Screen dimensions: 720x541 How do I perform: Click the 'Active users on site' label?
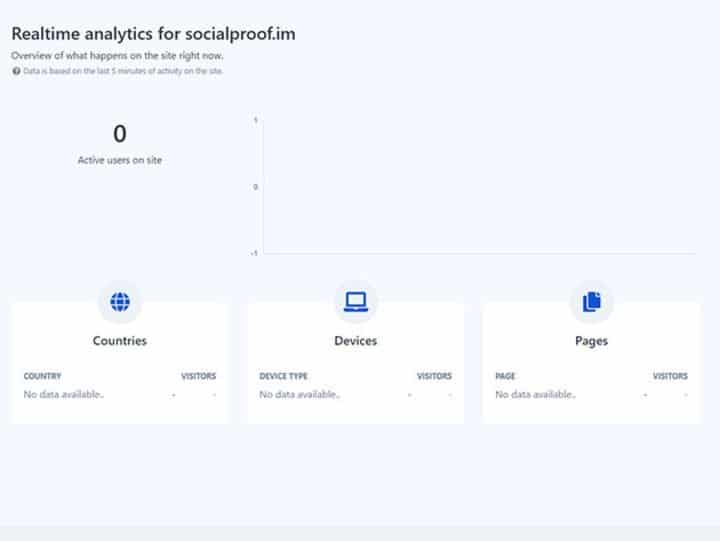coord(120,160)
